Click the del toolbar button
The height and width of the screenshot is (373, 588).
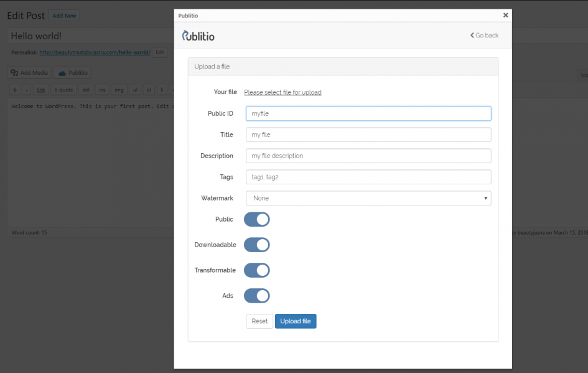point(86,90)
